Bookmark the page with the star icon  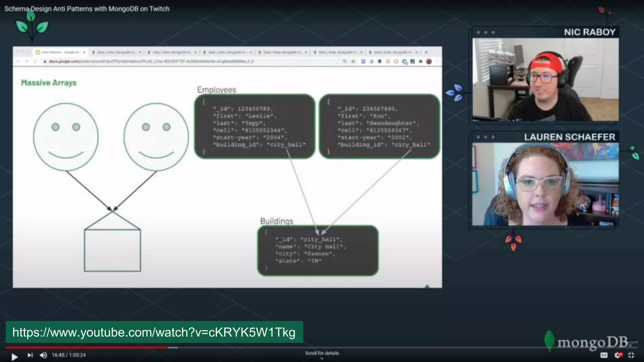(353, 62)
